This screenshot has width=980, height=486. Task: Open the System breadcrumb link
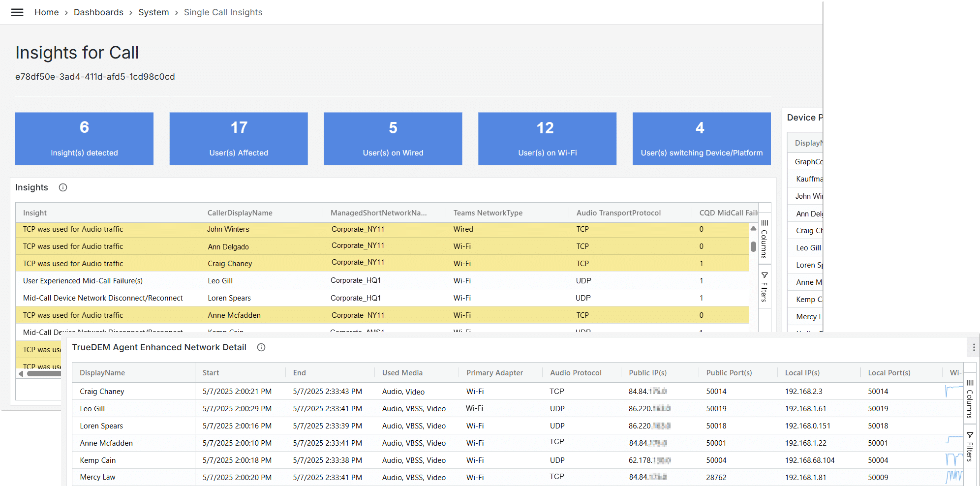pyautogui.click(x=153, y=12)
